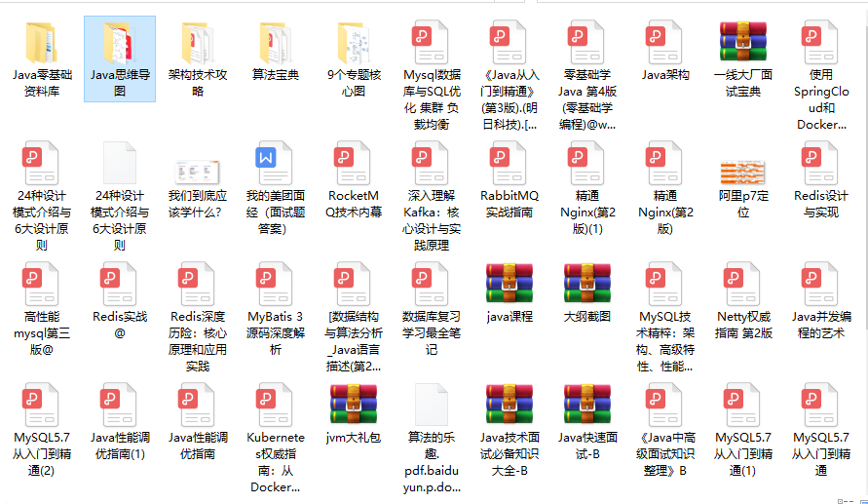Select the Java性能调优指南(1) PDF icon
Screen dimensions: 868x504
pos(119,405)
